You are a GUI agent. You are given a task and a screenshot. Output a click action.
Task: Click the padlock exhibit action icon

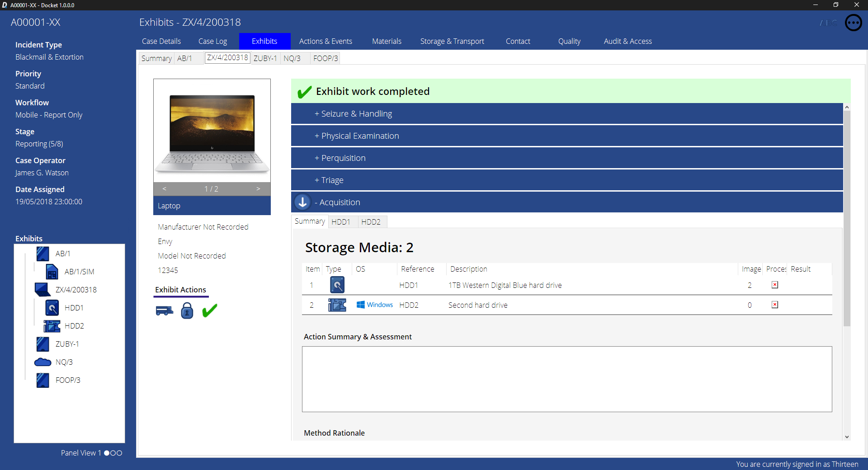[187, 311]
